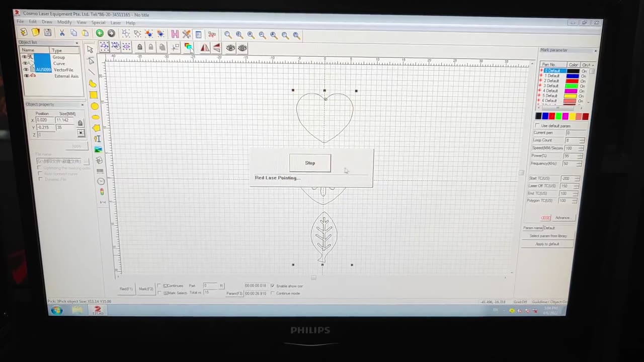644x362 pixels.
Task: Toggle visibility eye for External Axis row
Action: click(x=26, y=75)
